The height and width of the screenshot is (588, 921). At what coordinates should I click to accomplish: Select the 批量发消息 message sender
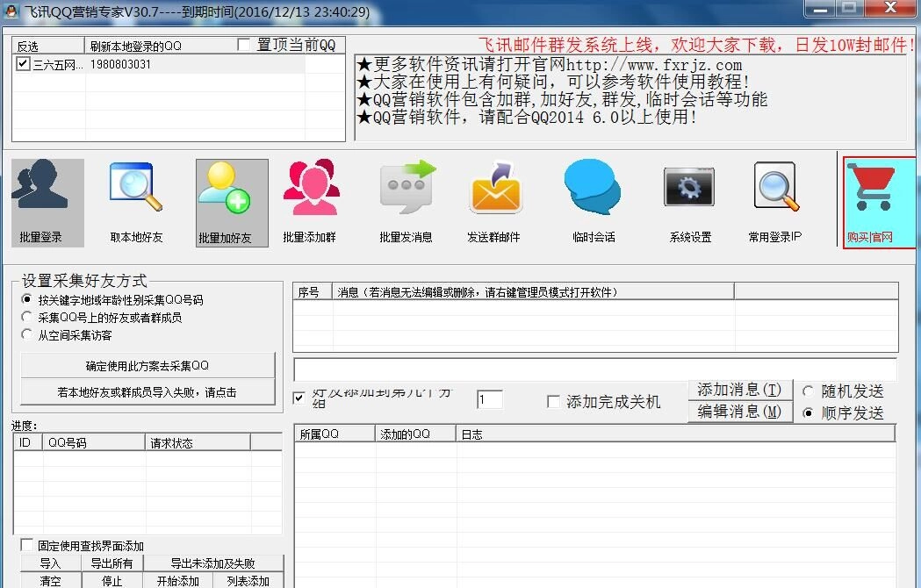[x=406, y=202]
